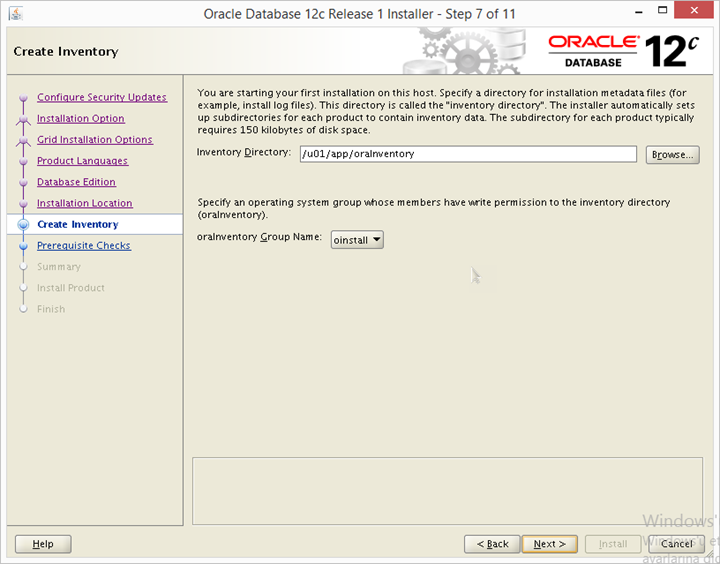Image resolution: width=720 pixels, height=564 pixels.
Task: Open the Grid Installation Options step
Action: (95, 139)
